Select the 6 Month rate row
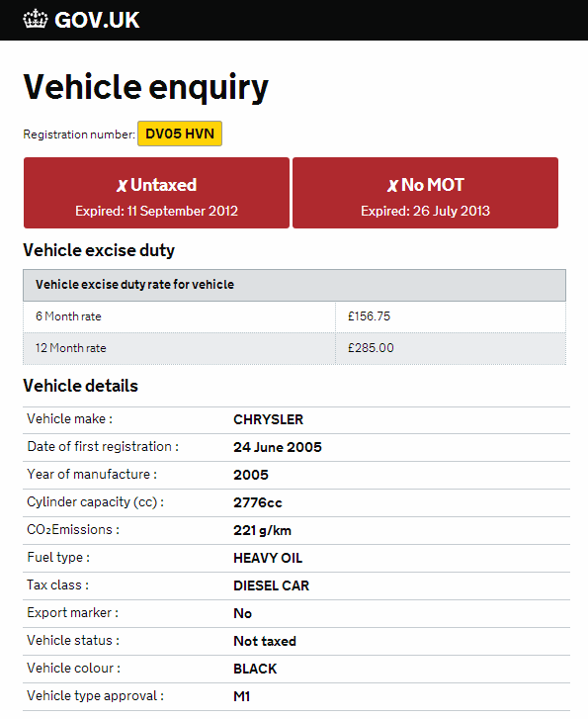This screenshot has height=719, width=588. 294,316
